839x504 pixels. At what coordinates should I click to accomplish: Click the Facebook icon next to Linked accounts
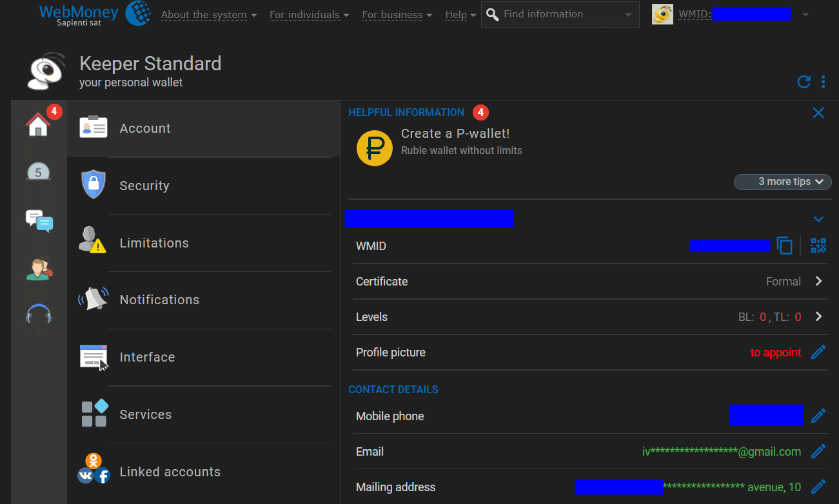point(103,476)
